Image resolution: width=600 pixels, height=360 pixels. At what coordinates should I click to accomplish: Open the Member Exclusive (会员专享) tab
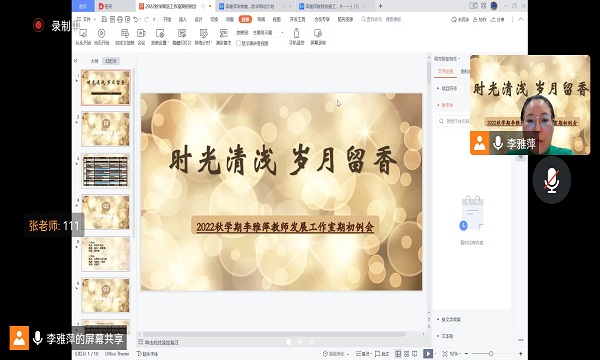[x=322, y=19]
